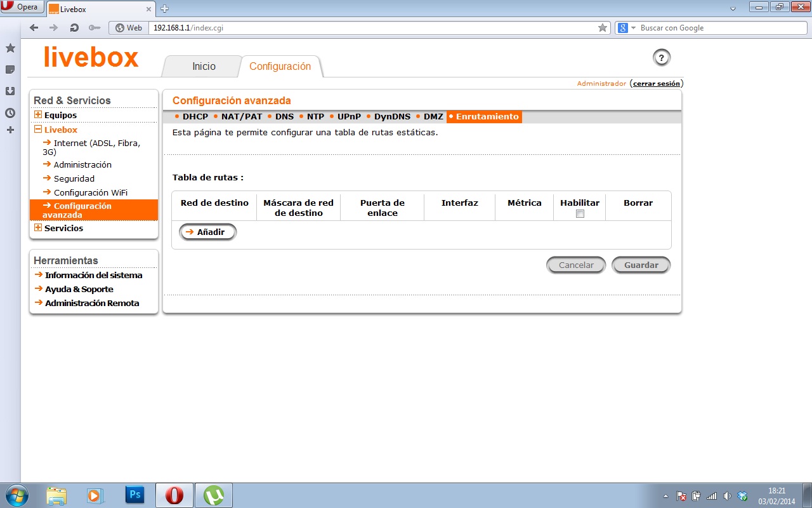The image size is (812, 508).
Task: Open a new tab with the plus icon
Action: [165, 9]
